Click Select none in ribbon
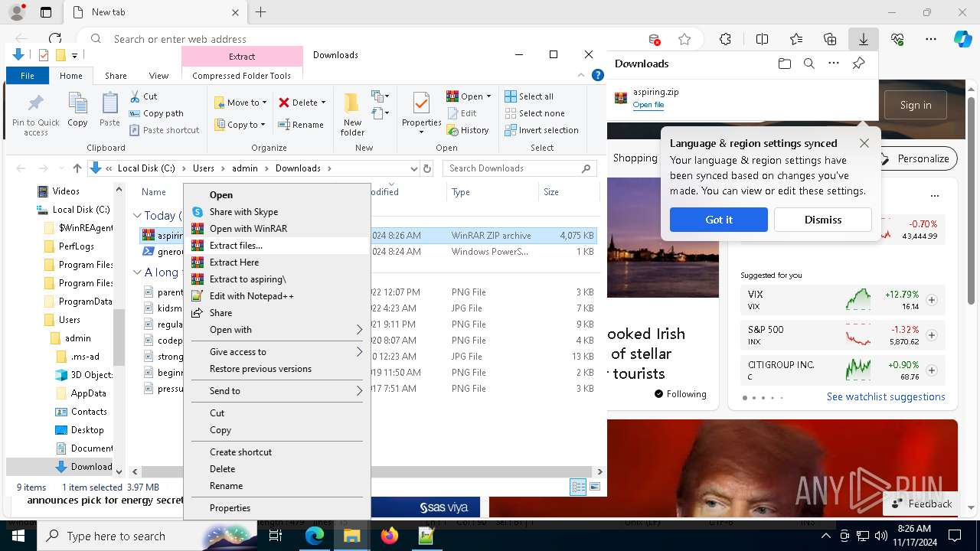Screen dimensions: 980x551 [x=534, y=113]
